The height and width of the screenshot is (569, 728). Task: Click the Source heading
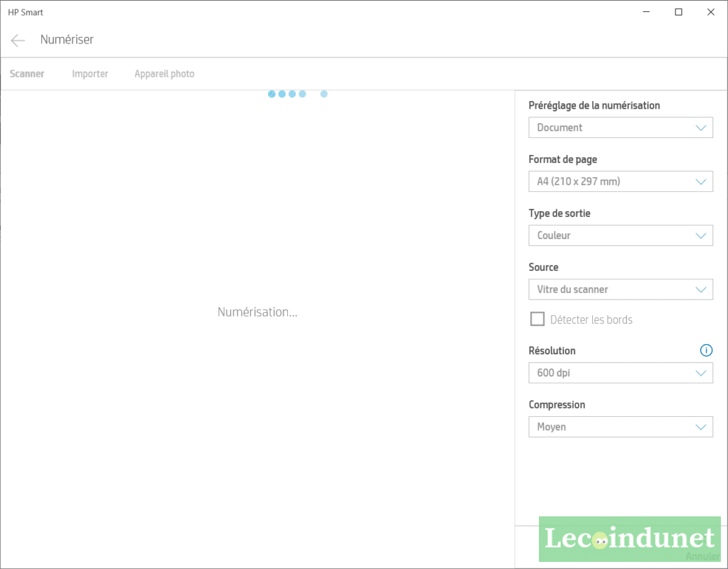coord(543,267)
